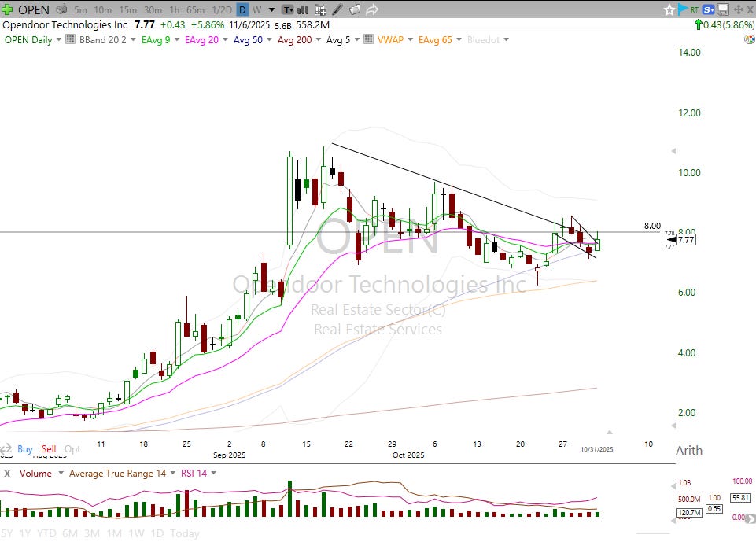The width and height of the screenshot is (756, 542).
Task: Switch chart to 5m timeframe
Action: coord(80,9)
